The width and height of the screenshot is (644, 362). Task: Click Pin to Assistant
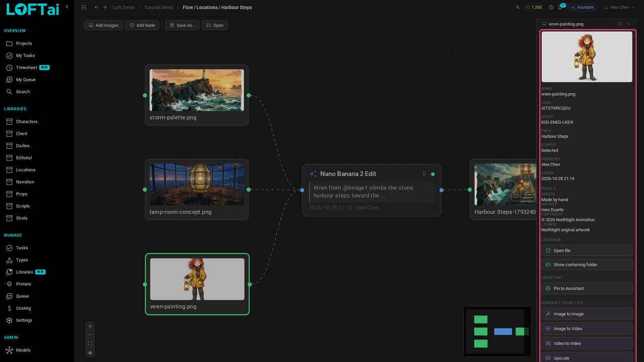[587, 288]
